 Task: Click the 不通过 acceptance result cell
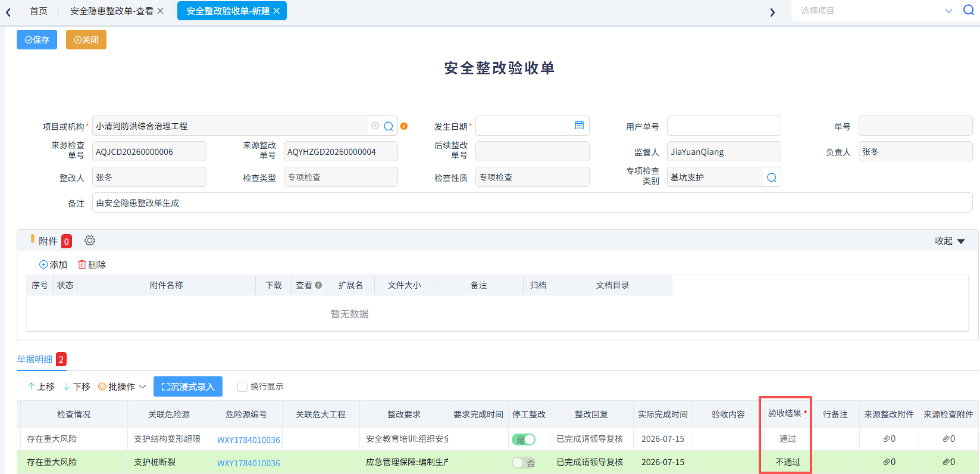tap(788, 462)
